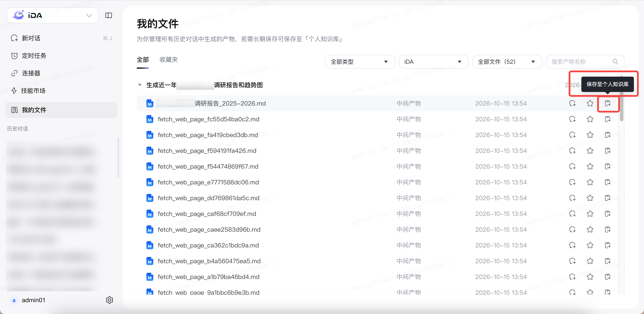644x314 pixels.
Task: Favorite fetch_web_page_f594191fa426.md with star
Action: coord(590,150)
